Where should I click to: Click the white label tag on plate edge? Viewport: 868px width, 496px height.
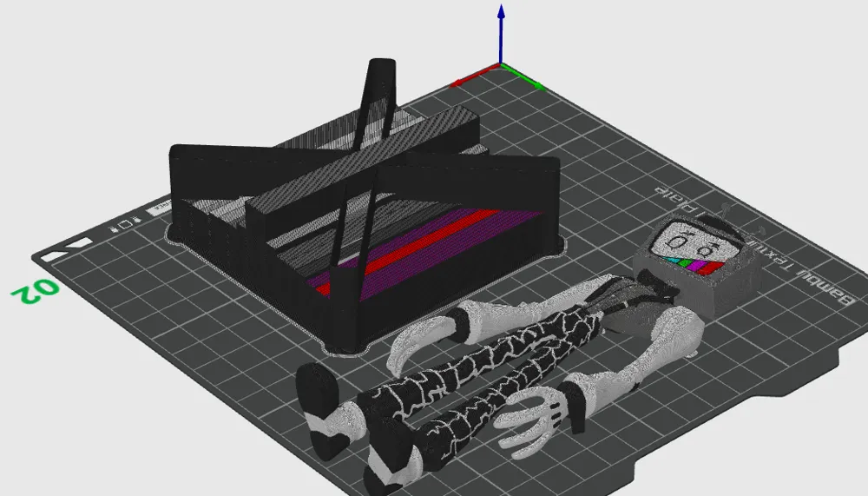161,208
